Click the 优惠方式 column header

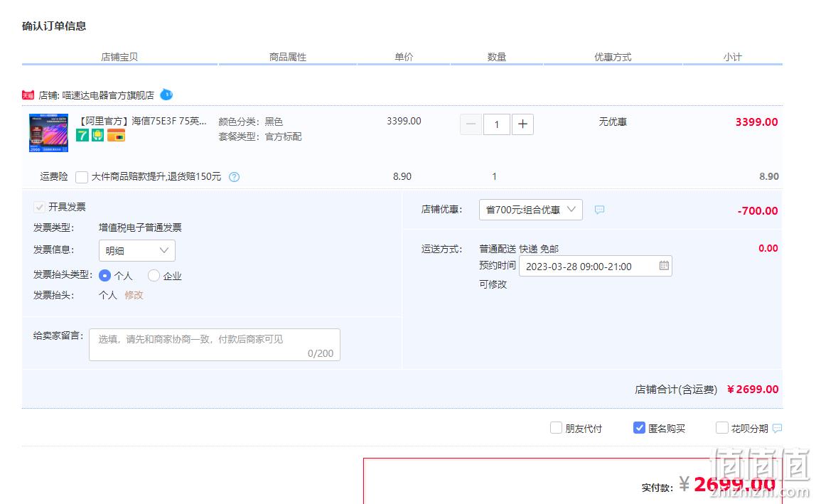click(x=613, y=57)
